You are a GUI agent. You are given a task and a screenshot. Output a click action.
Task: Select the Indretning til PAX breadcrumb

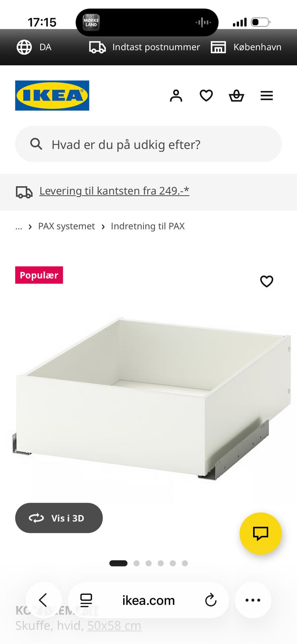pyautogui.click(x=148, y=226)
